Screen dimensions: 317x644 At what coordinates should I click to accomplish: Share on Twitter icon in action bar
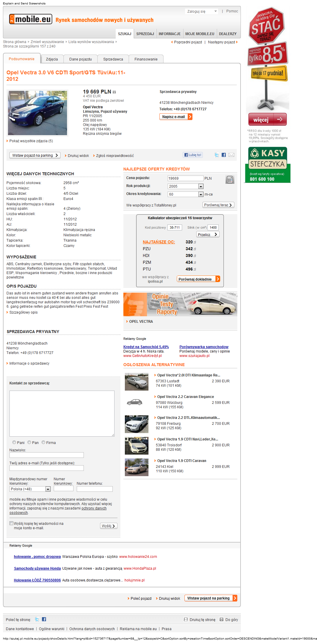click(x=217, y=155)
